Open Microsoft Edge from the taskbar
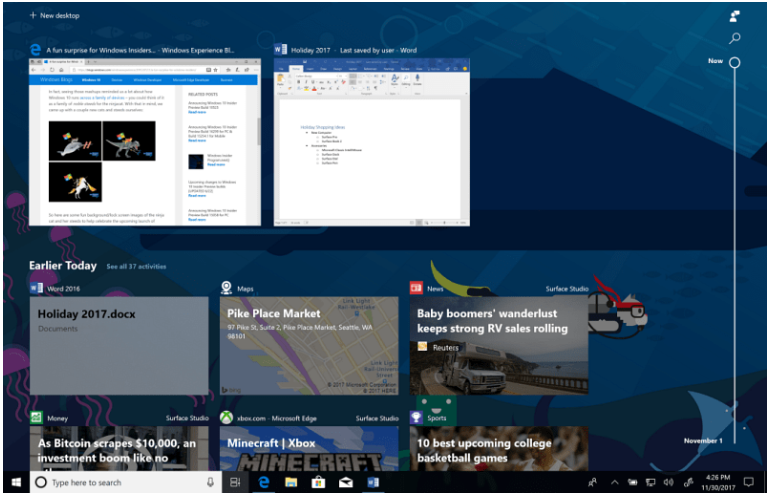Viewport: 771px width, 496px height. click(264, 482)
